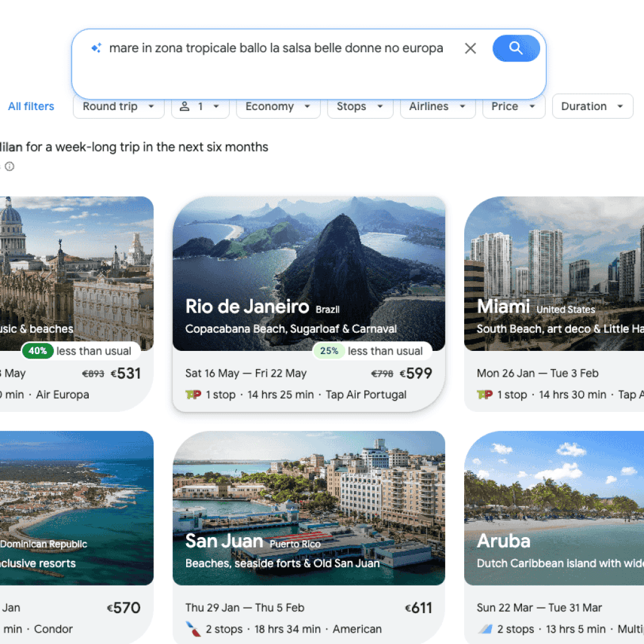Screen dimensions: 644x644
Task: Click the Gemini sparkle icon in search bar
Action: [96, 48]
